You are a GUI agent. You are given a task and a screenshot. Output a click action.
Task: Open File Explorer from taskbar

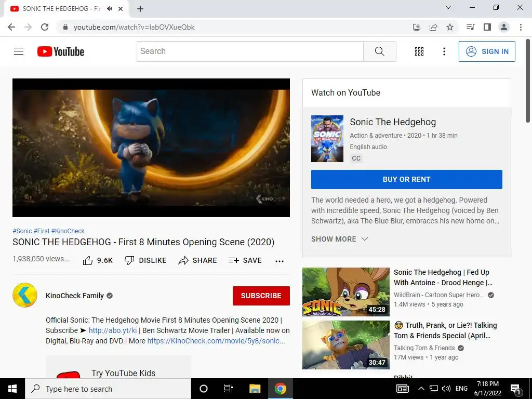point(255,389)
